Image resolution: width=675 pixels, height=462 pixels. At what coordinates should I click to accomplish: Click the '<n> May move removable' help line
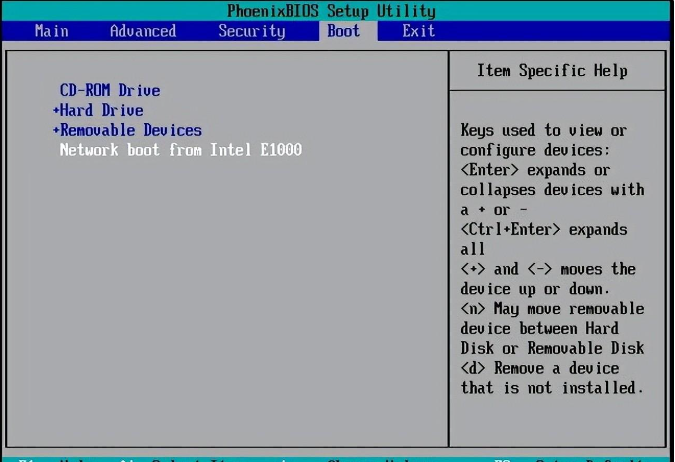click(x=552, y=309)
